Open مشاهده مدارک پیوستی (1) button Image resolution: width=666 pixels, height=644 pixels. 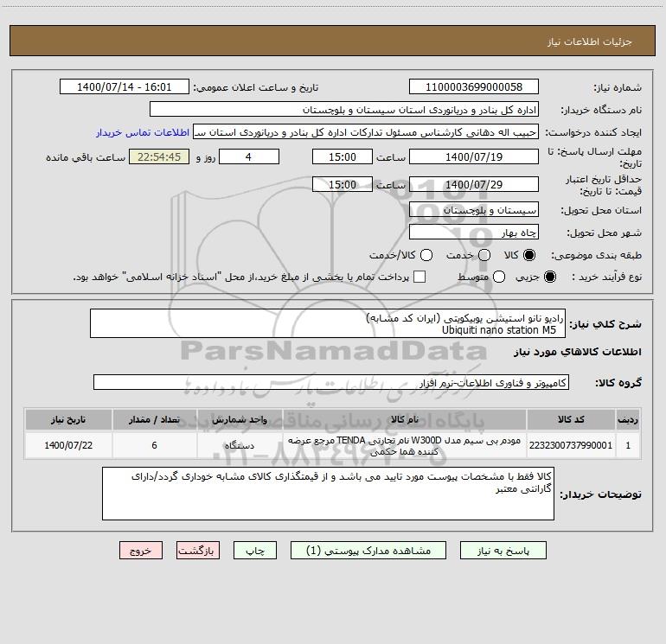click(368, 551)
